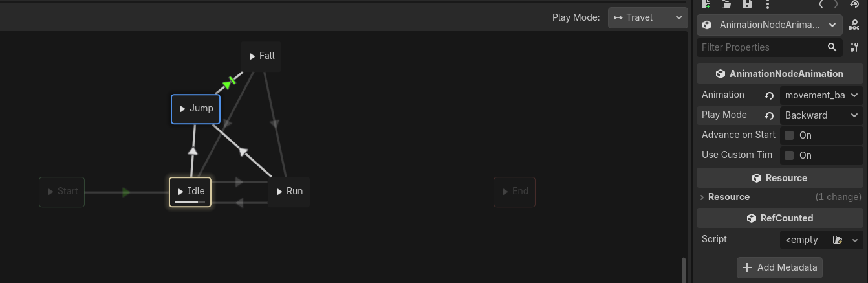The height and width of the screenshot is (283, 868).
Task: Open the object history list icon
Action: tap(854, 4)
